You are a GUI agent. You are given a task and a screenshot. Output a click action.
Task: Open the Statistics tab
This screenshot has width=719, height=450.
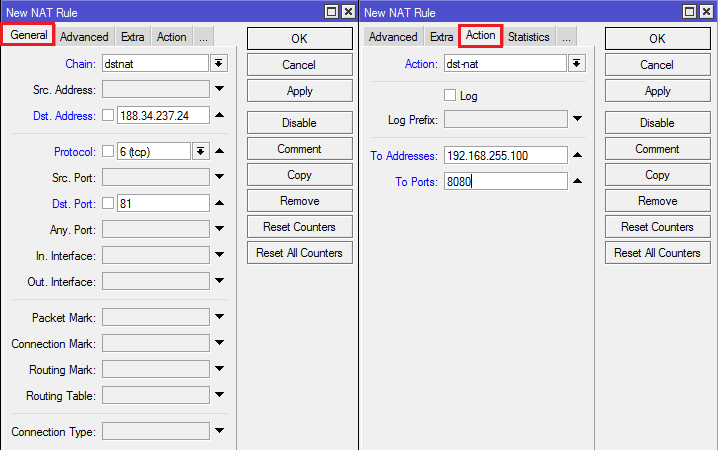point(528,37)
